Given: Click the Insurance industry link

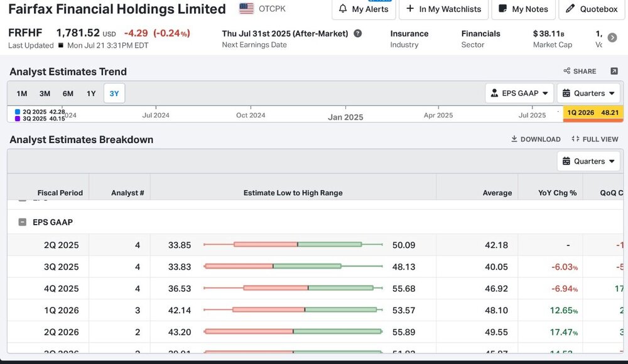Looking at the screenshot, I should coord(409,34).
